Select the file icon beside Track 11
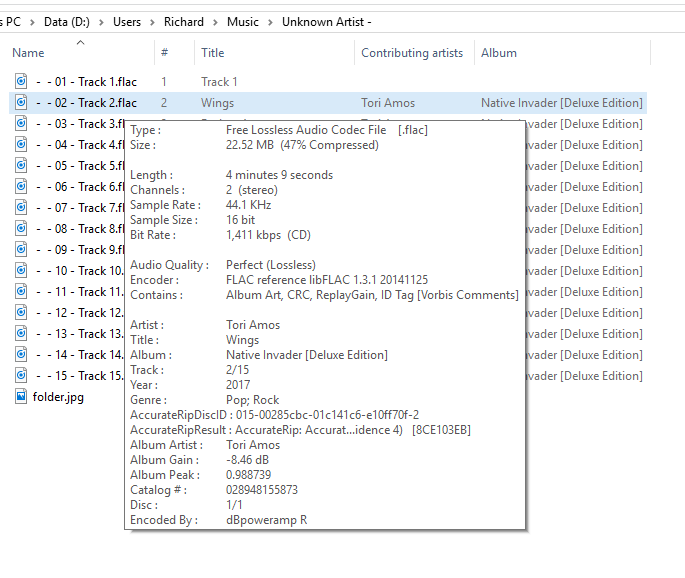Viewport: 685px width, 578px height. coord(21,291)
